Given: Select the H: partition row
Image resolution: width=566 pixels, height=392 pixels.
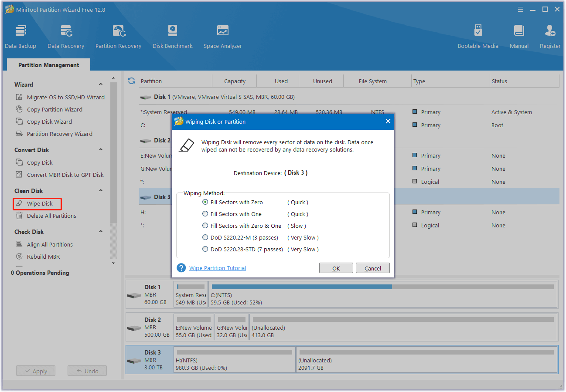Looking at the screenshot, I should [x=349, y=212].
